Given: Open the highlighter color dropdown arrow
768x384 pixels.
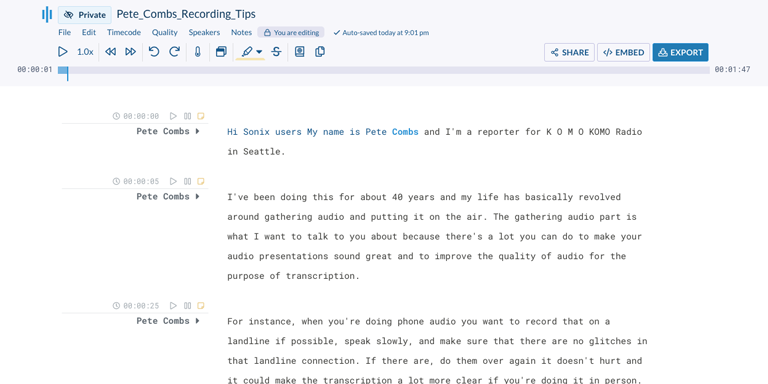Looking at the screenshot, I should [259, 52].
